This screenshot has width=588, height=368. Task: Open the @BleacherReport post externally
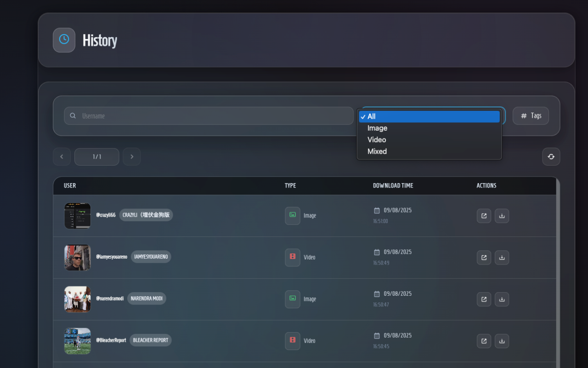pos(484,341)
